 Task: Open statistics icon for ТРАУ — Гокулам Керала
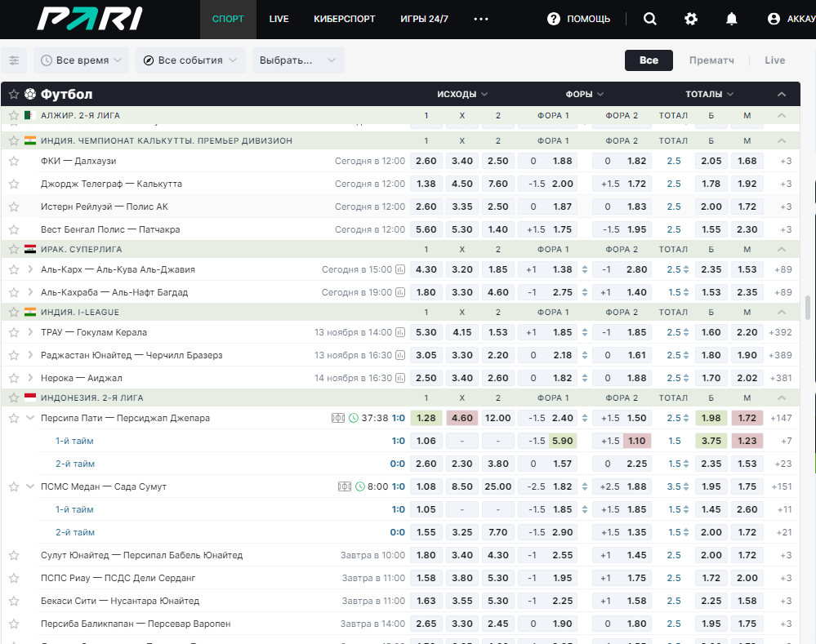coord(400,332)
